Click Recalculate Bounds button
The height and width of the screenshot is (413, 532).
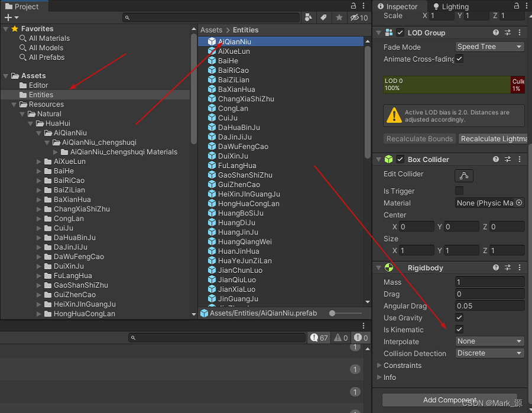tap(419, 138)
